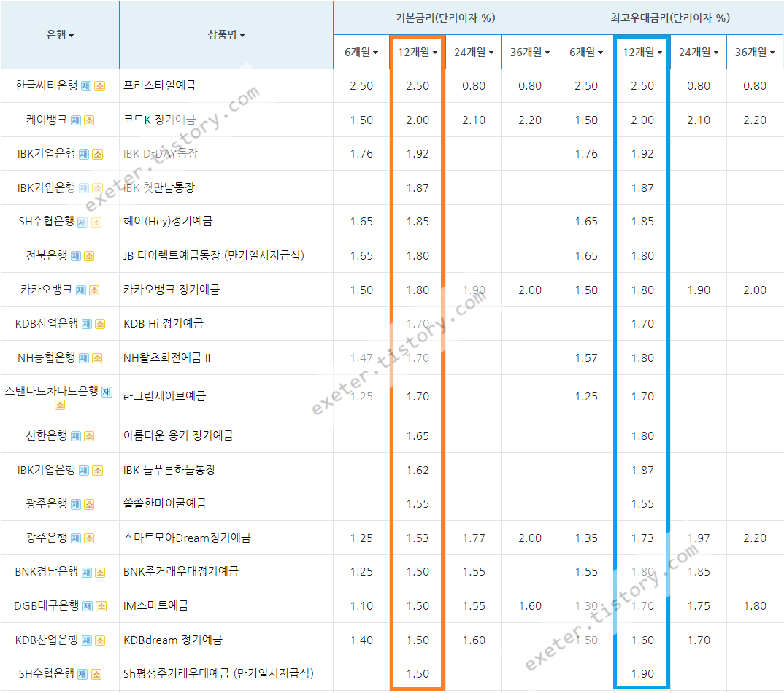
Task: Open the 소 badge next to 케이뱅크
Action: coord(89,120)
